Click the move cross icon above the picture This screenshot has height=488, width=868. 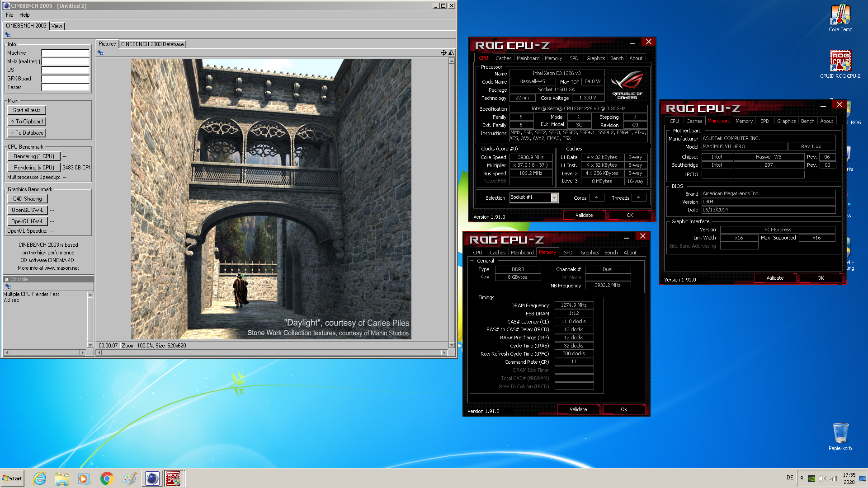click(443, 53)
